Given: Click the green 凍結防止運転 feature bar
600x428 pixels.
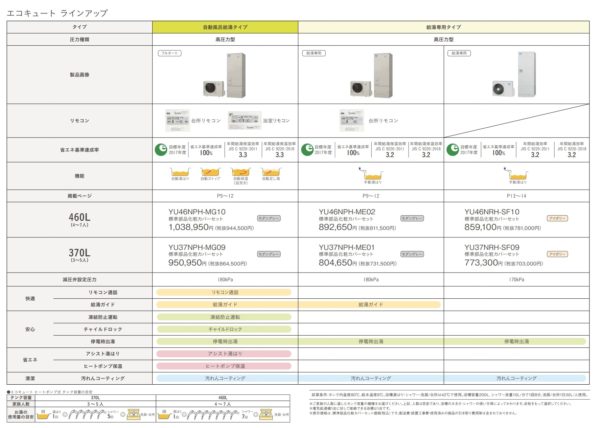Looking at the screenshot, I should tap(224, 317).
